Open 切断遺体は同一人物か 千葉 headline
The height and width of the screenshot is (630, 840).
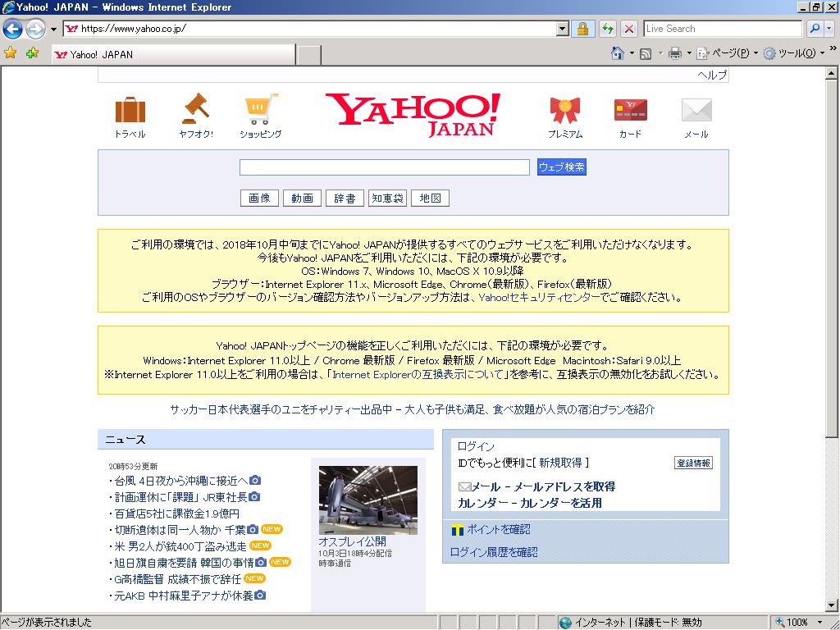click(180, 530)
